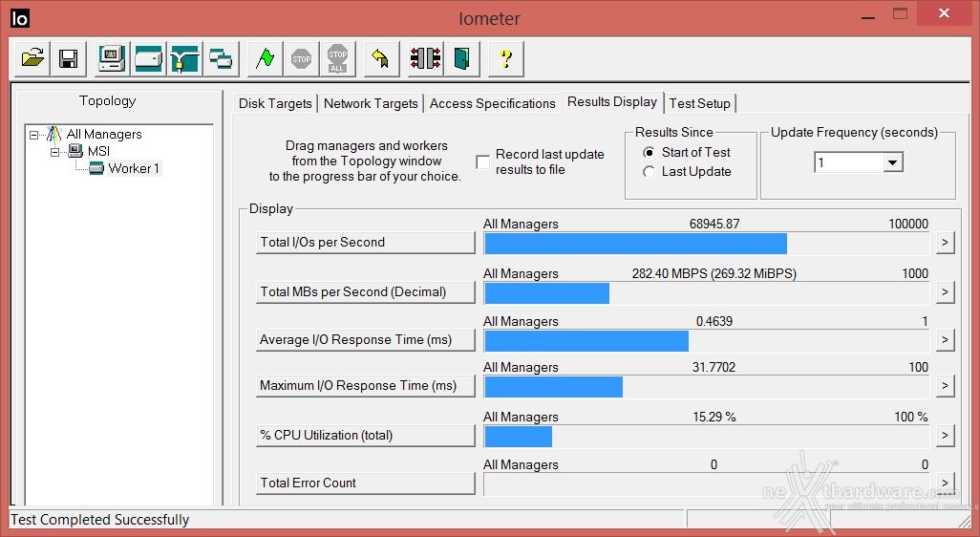Open the About help question icon
The width and height of the screenshot is (980, 537).
(505, 59)
